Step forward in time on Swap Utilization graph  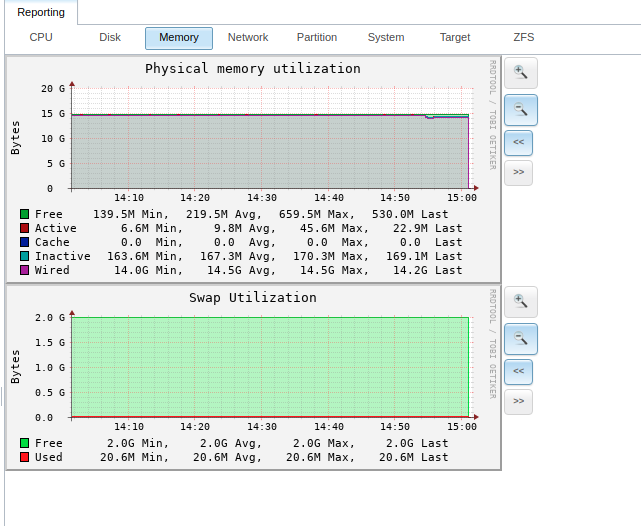tap(518, 401)
